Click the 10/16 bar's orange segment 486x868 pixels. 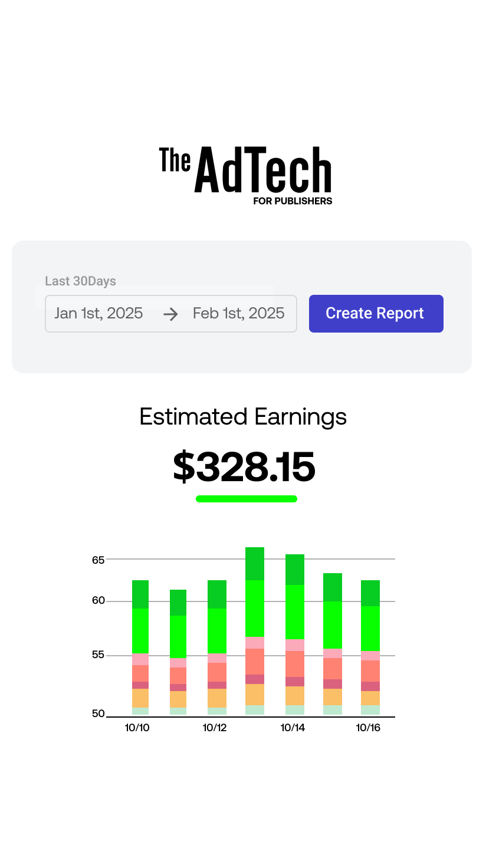[x=370, y=698]
